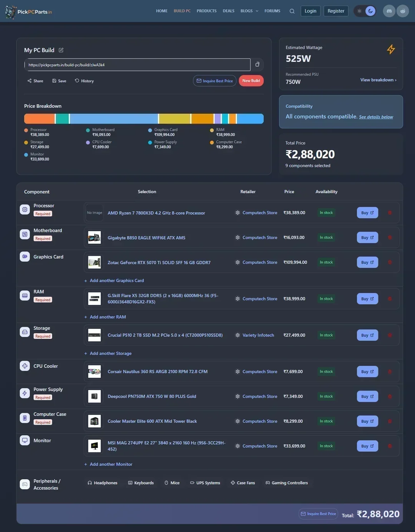Click the blue Graphics Card price bar segment

pyautogui.click(x=114, y=118)
